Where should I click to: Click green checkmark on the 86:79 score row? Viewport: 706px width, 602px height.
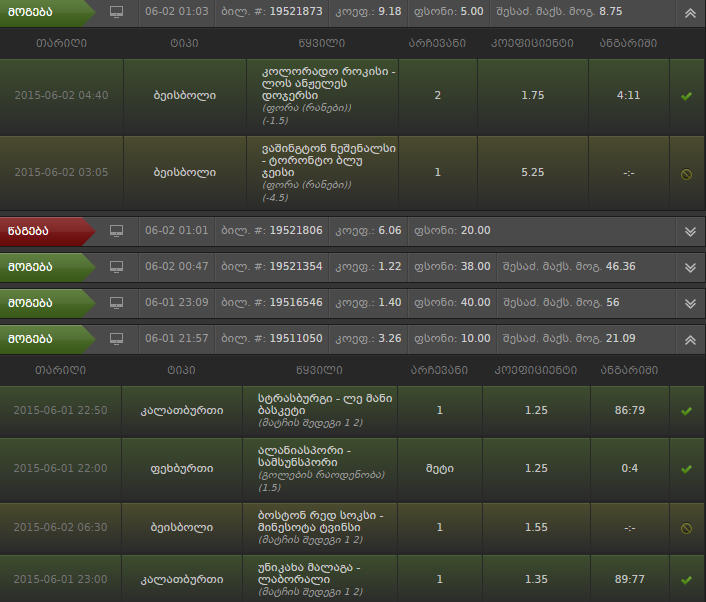(686, 411)
